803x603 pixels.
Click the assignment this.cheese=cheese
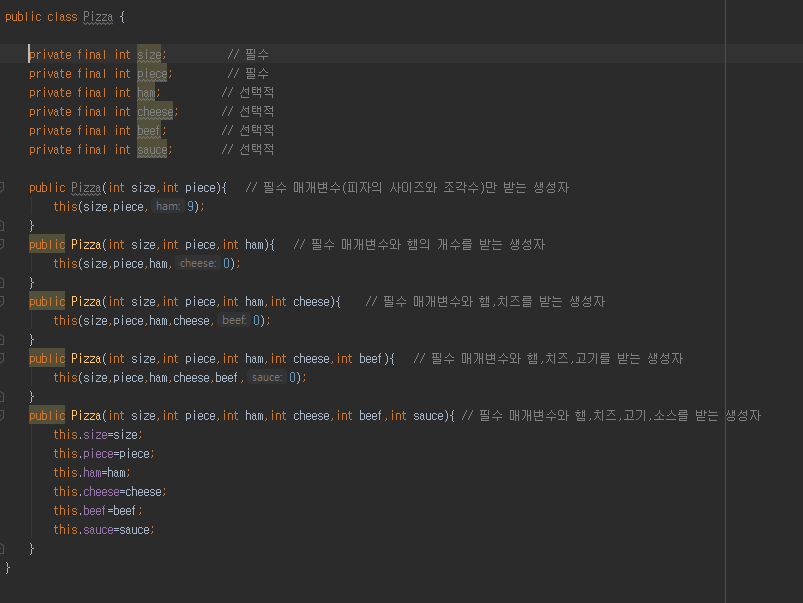click(110, 491)
